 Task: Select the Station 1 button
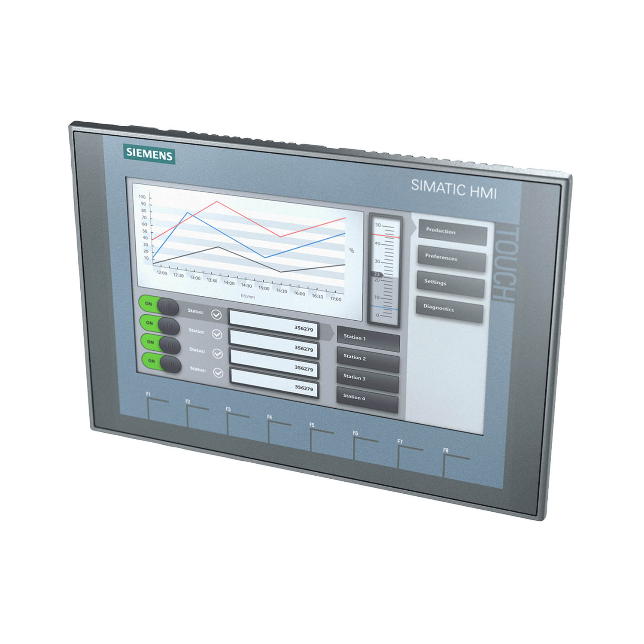point(368,339)
